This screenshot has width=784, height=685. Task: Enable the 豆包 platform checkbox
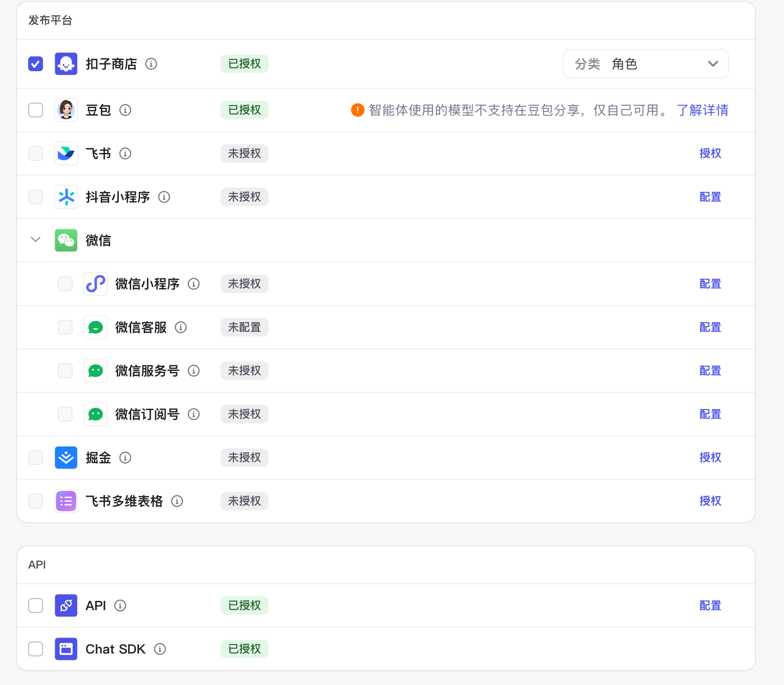pyautogui.click(x=36, y=110)
